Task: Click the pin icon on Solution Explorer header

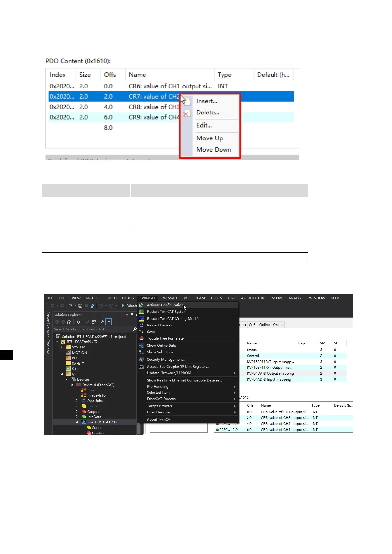Action: [132, 315]
